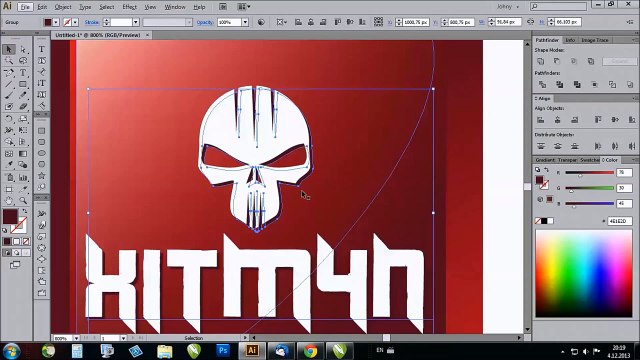Swap fill and stroke arrows in toolbox
Screen dimensions: 640x360
point(25,211)
